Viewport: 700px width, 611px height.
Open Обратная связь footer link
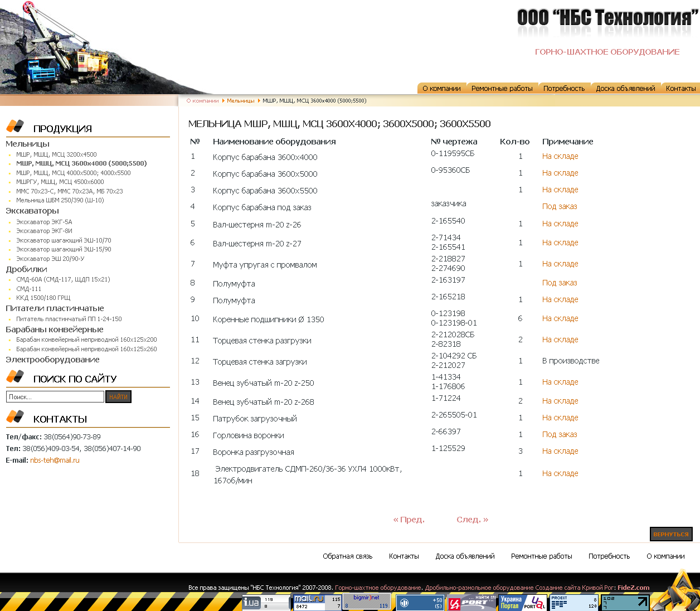point(348,556)
